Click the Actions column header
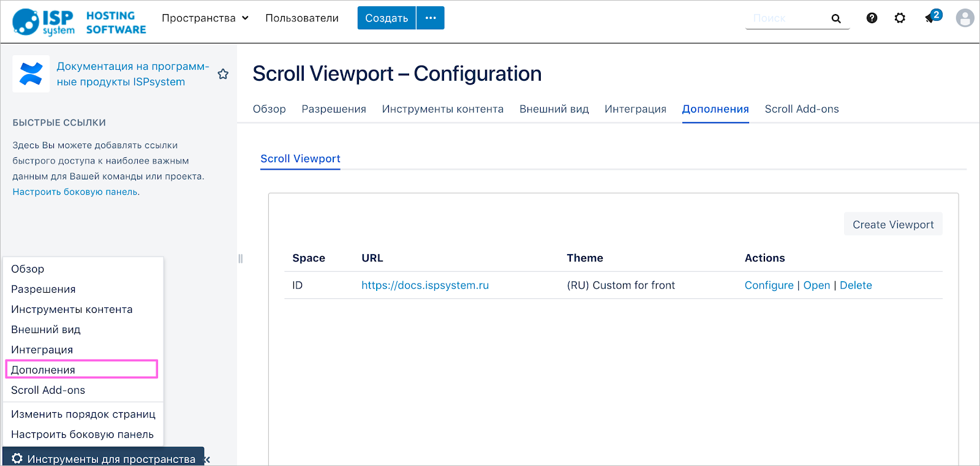This screenshot has width=980, height=466. [x=764, y=258]
